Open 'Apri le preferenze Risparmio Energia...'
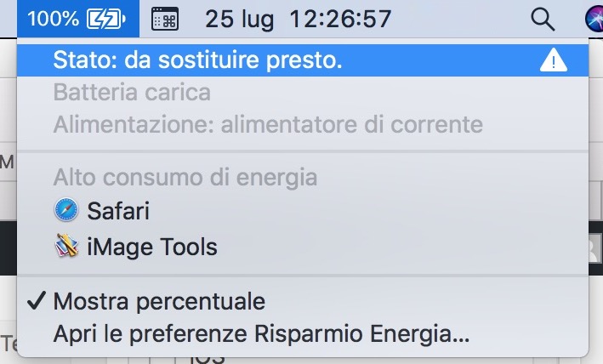Screen dimensions: 603x364 point(261,333)
